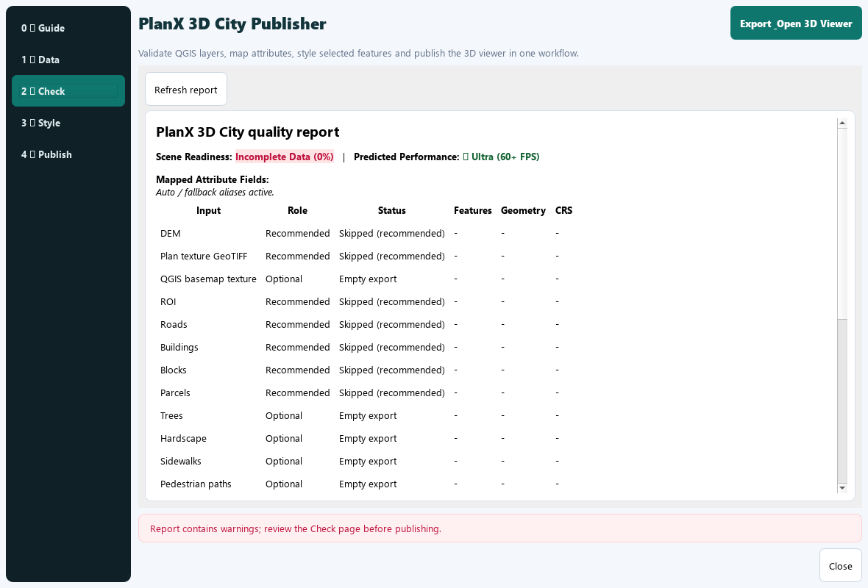Viewport: 868px width, 588px height.
Task: Click the Trees row Empty export status
Action: 368,415
